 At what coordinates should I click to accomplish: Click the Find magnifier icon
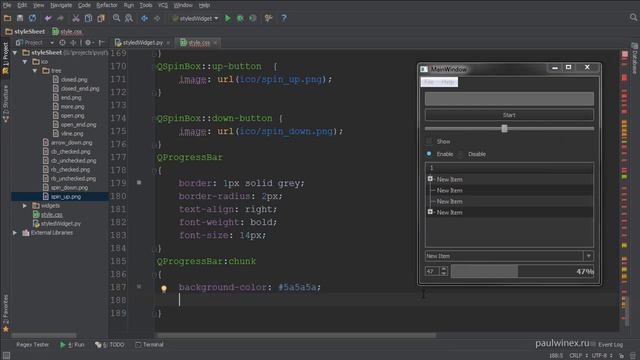[116, 18]
